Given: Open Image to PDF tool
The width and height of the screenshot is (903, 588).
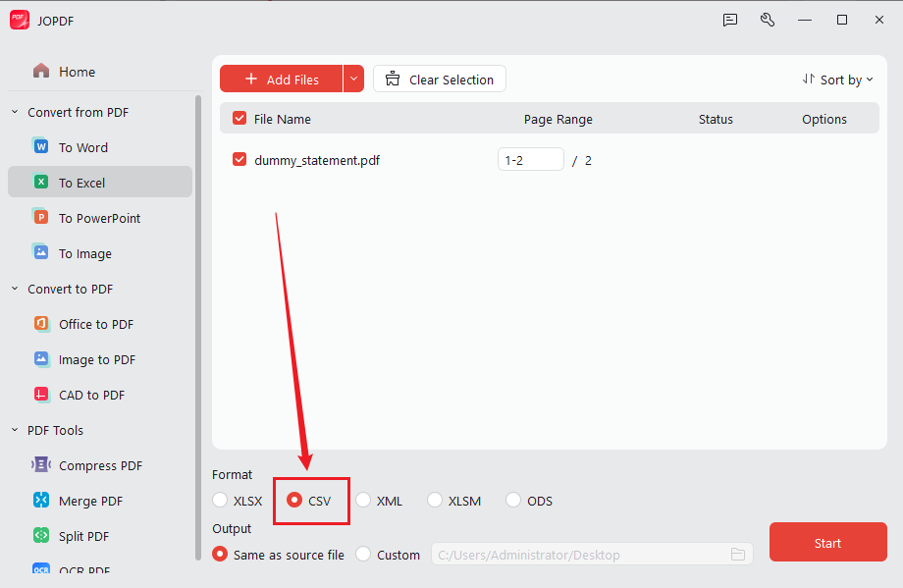Looking at the screenshot, I should pyautogui.click(x=97, y=360).
